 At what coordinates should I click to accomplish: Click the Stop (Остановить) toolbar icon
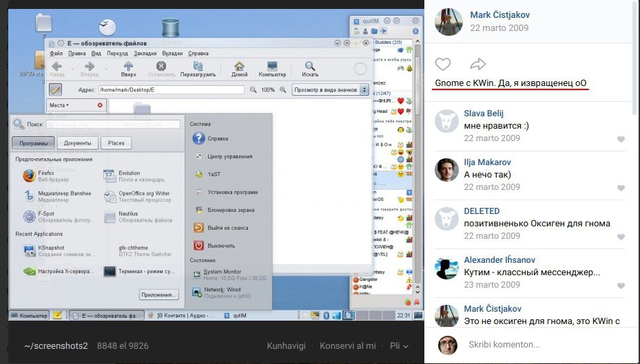pos(161,69)
